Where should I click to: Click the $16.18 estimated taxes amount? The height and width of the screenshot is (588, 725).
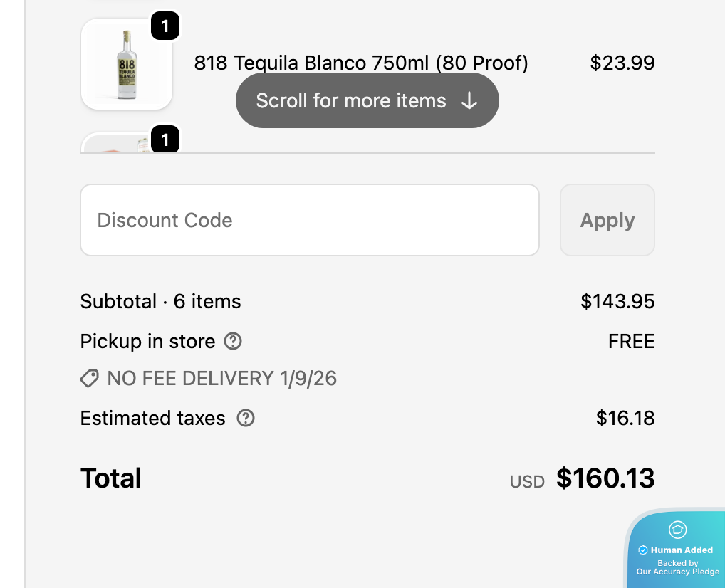pyautogui.click(x=625, y=418)
